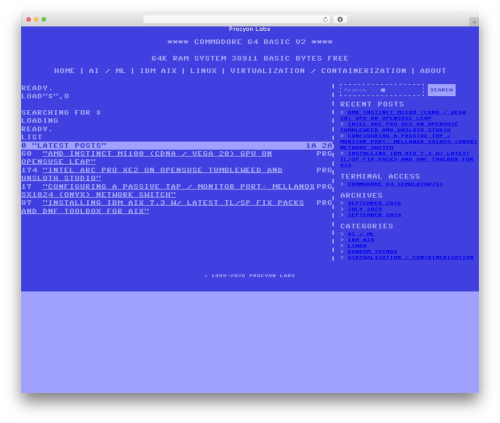
Task: Open the IBM AIX category link in sidebar
Action: 361,240
